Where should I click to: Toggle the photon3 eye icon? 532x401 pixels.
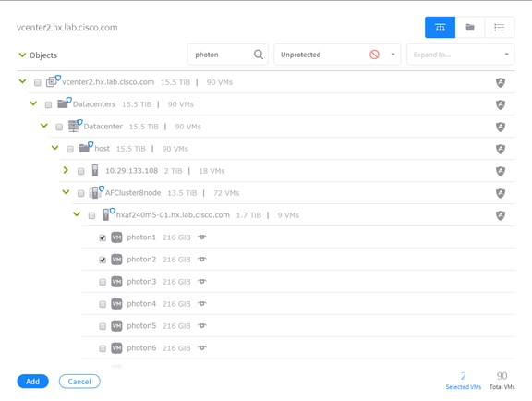202,281
